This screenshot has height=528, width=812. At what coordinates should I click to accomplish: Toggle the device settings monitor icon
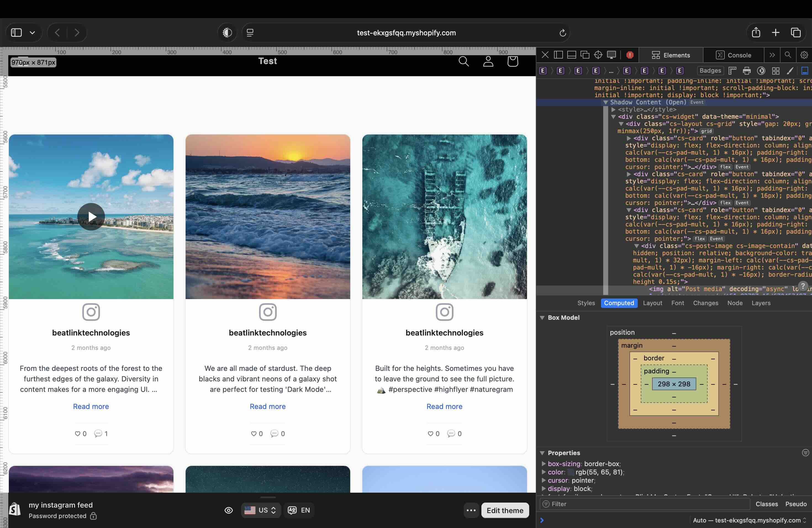click(x=611, y=55)
